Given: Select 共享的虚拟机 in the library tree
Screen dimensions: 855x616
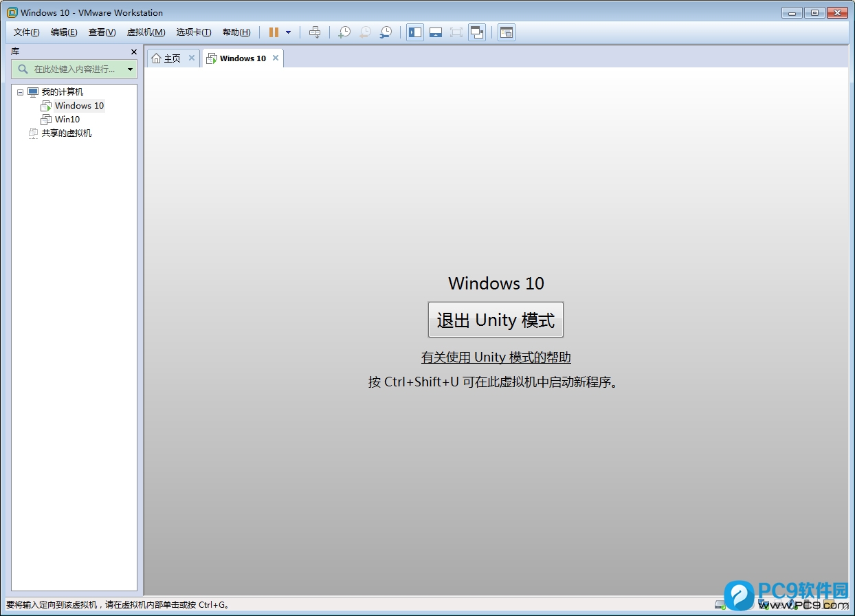Looking at the screenshot, I should [67, 133].
